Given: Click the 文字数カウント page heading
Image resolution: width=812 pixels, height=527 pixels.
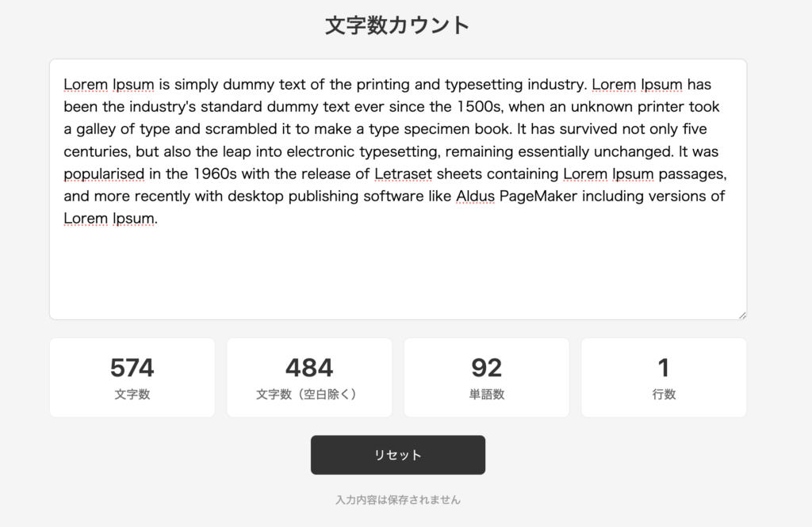Looking at the screenshot, I should [397, 25].
